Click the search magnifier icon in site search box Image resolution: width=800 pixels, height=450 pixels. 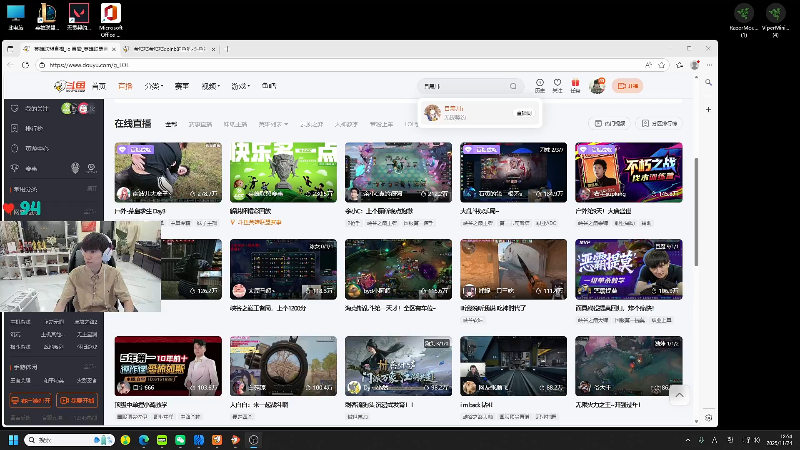[513, 86]
